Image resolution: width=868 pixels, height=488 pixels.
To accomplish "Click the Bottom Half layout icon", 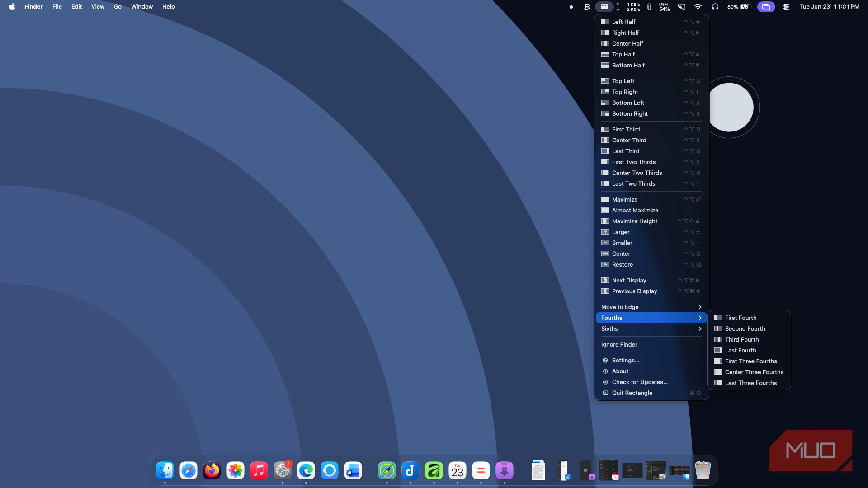I will click(x=605, y=65).
